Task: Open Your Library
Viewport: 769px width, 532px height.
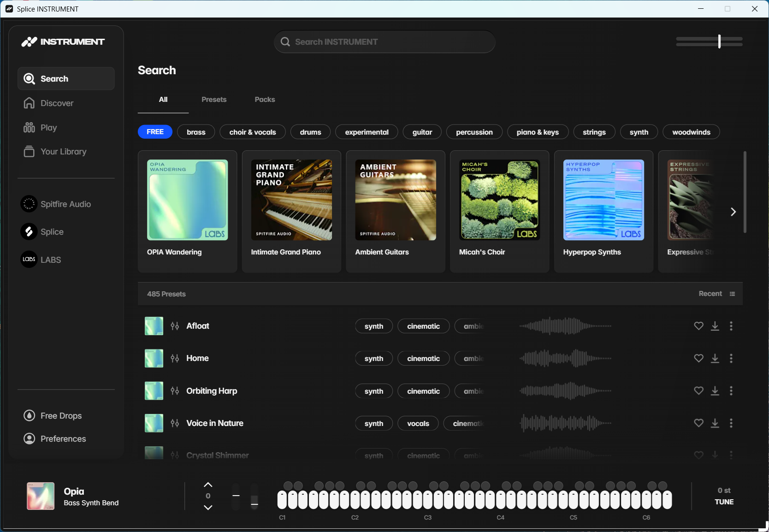Action: click(x=55, y=152)
